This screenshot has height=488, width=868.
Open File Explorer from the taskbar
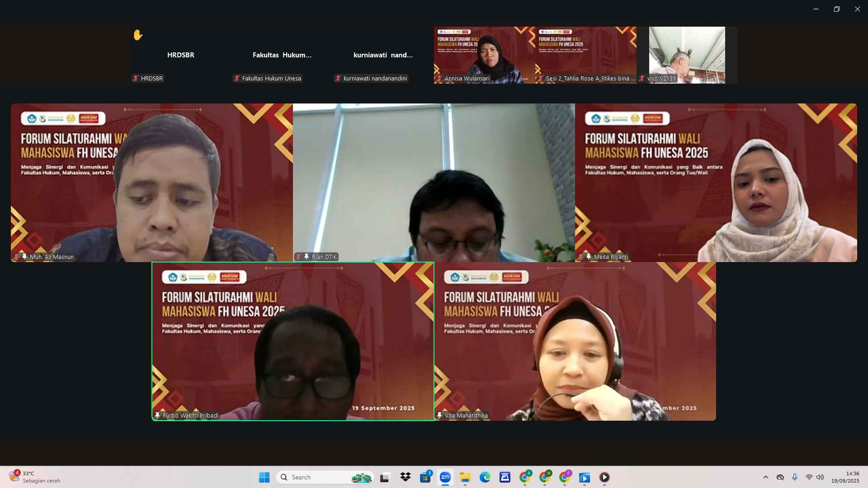(465, 477)
